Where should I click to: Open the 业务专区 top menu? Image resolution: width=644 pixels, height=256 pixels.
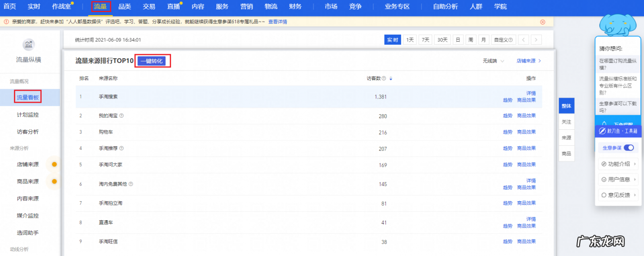(x=397, y=7)
